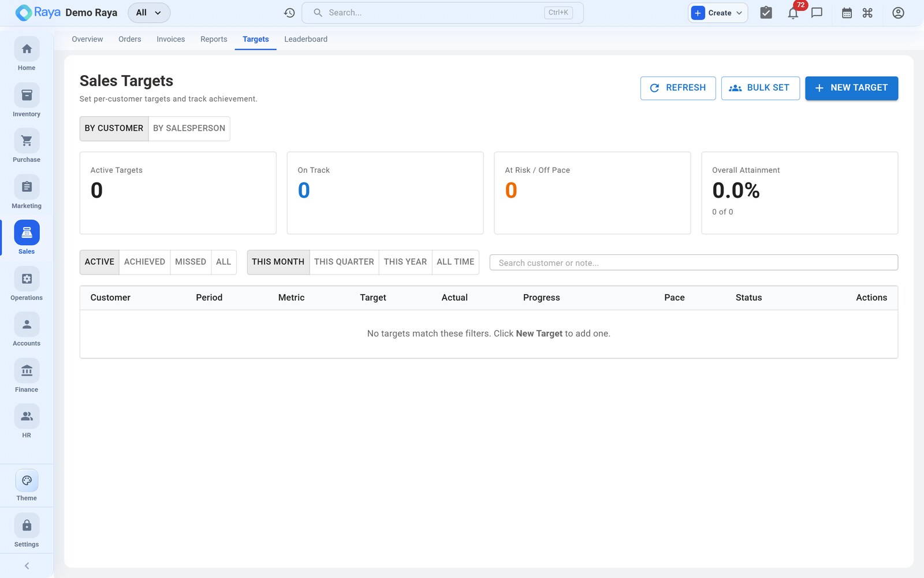The height and width of the screenshot is (578, 924).
Task: Open the notifications bell with 72 badge
Action: tap(793, 13)
